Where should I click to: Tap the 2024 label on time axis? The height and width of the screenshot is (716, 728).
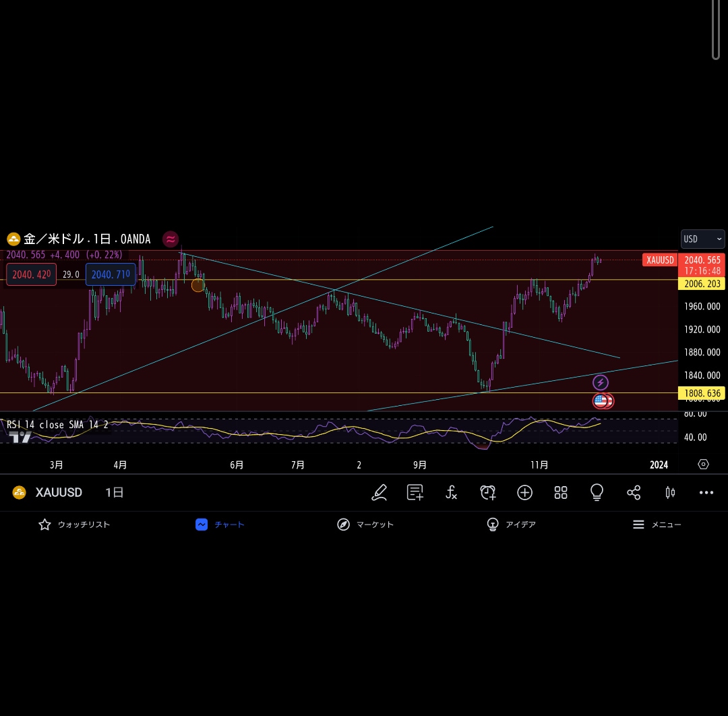(659, 465)
